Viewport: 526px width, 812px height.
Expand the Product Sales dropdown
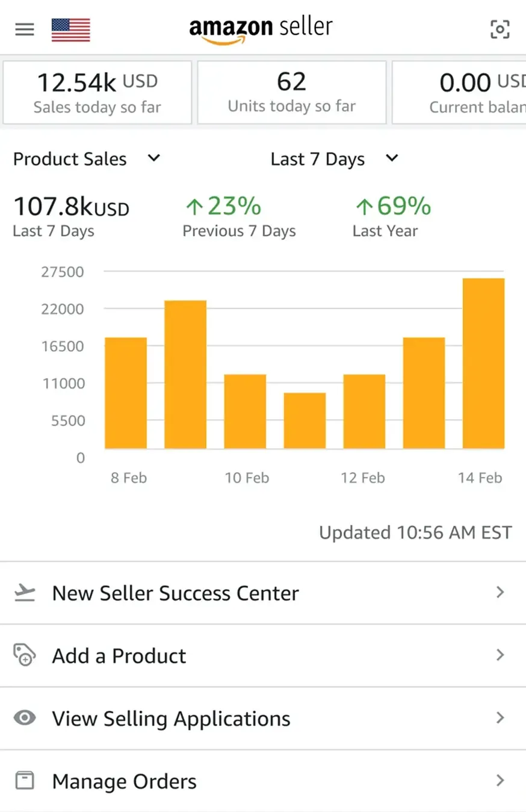87,159
